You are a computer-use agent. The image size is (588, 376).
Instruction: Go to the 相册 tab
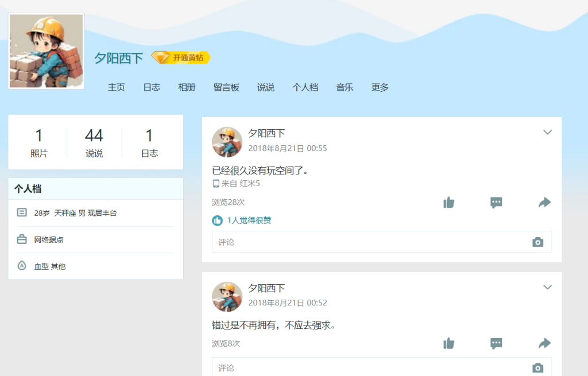click(x=187, y=87)
